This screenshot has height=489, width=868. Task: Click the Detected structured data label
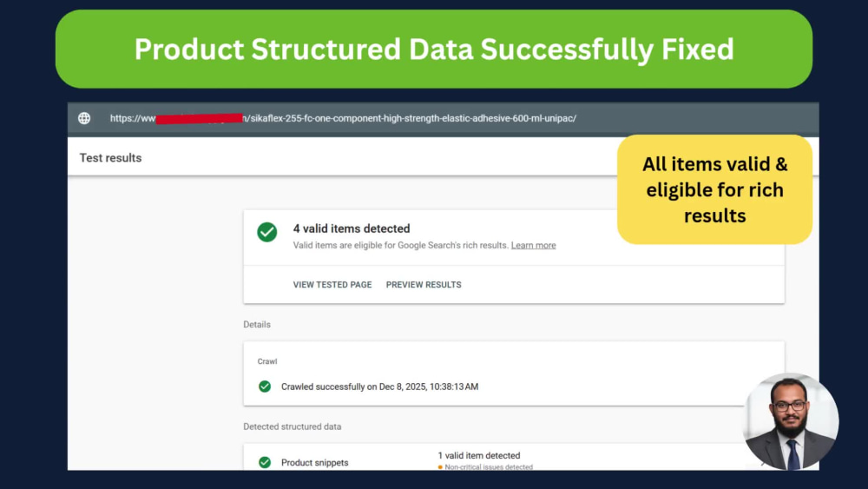click(293, 426)
